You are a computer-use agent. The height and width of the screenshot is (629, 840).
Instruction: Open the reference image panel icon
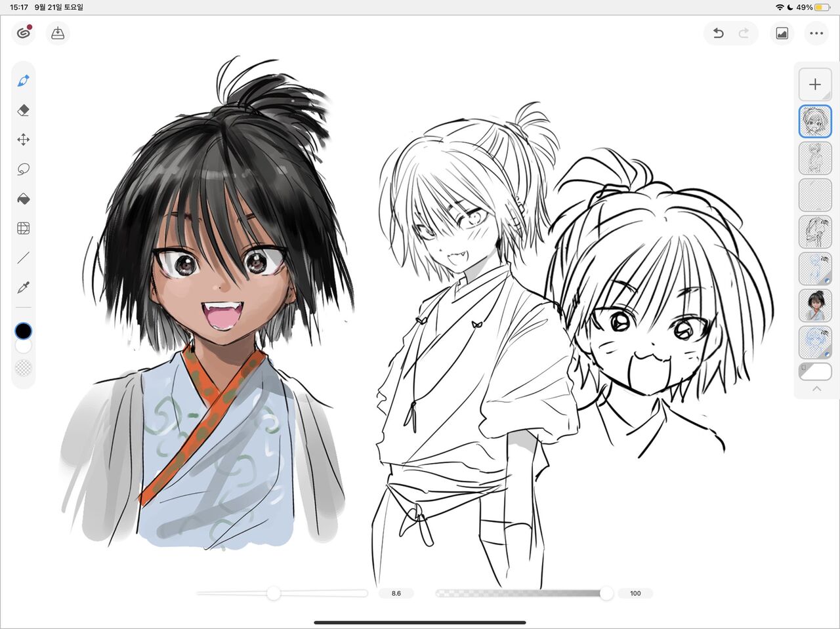(782, 33)
